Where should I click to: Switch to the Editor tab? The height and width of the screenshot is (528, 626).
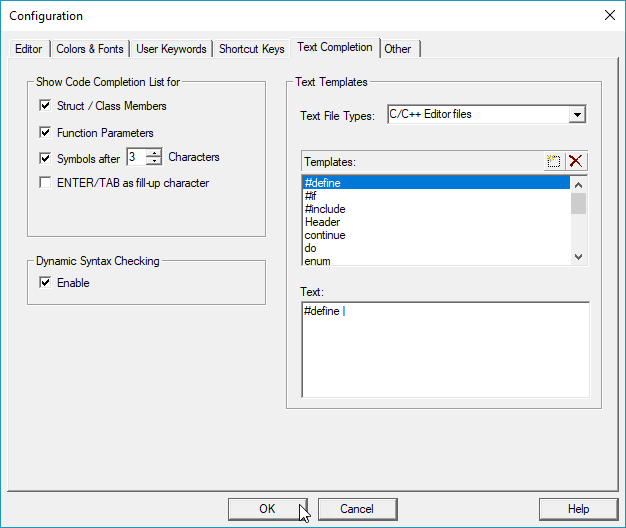coord(29,49)
